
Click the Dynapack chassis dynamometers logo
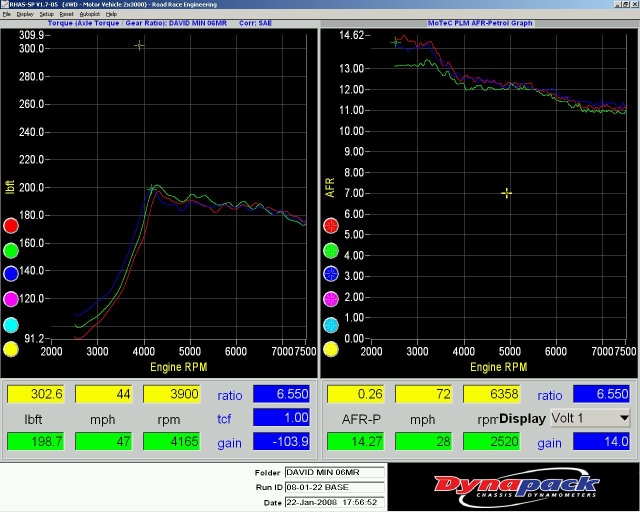512,486
